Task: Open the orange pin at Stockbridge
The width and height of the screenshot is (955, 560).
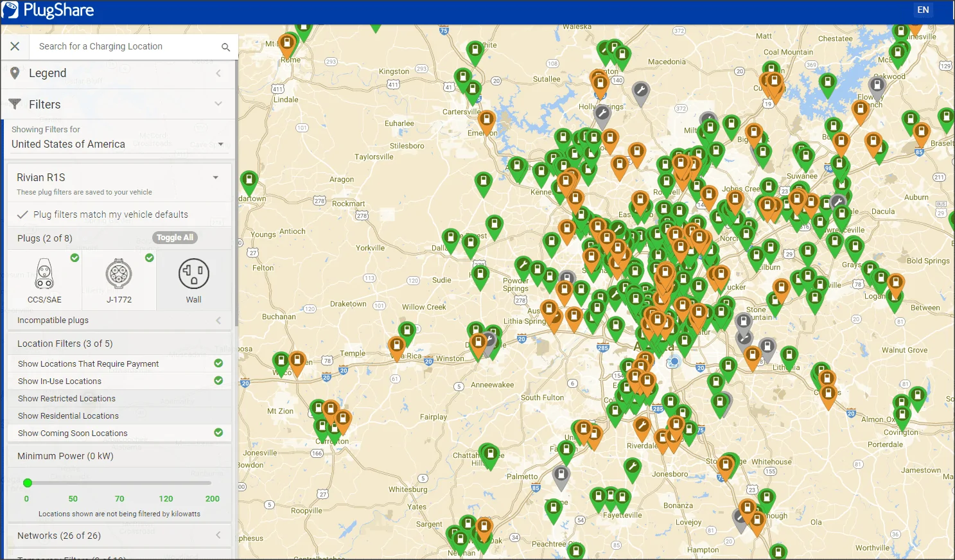Action: [x=726, y=466]
